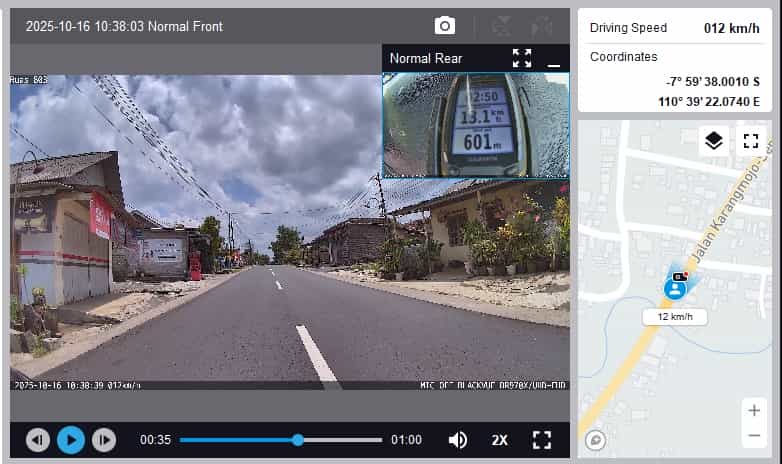This screenshot has height=464, width=782.
Task: Mute the video audio
Action: (458, 440)
